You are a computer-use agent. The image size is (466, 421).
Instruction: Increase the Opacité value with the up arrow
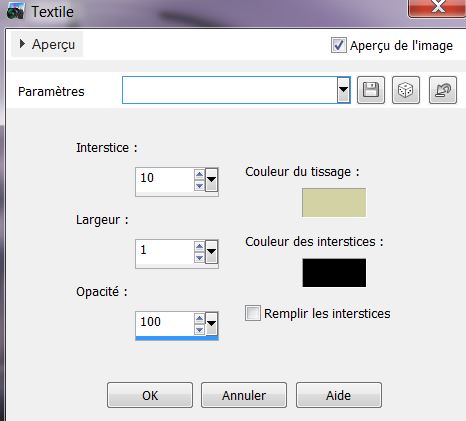point(199,318)
